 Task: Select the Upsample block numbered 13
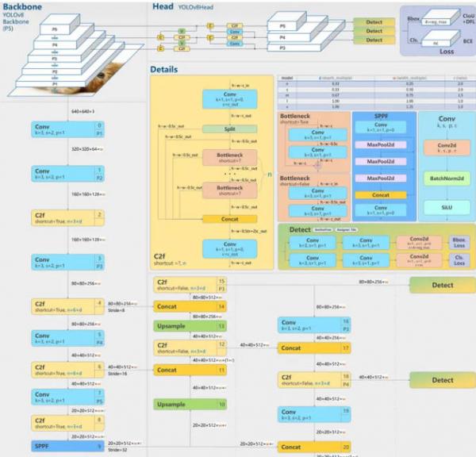(x=190, y=326)
